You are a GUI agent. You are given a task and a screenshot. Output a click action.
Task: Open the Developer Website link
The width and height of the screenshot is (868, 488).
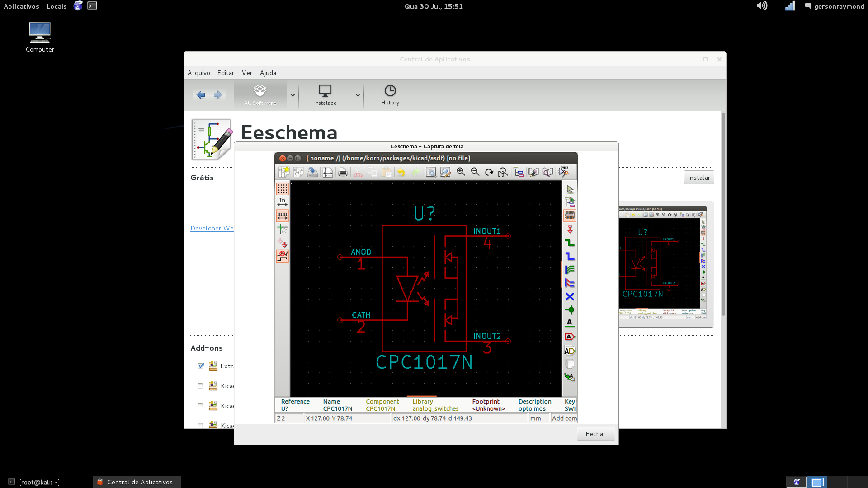tap(212, 228)
